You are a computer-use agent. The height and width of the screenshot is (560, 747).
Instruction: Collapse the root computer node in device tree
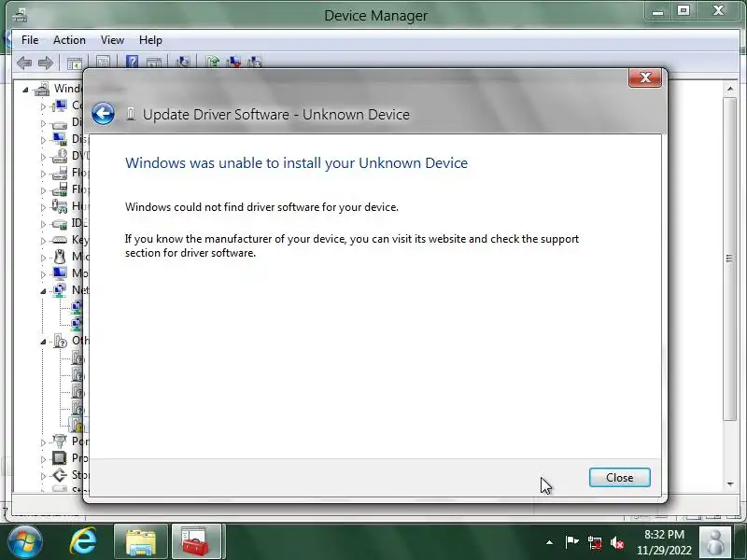[25, 90]
